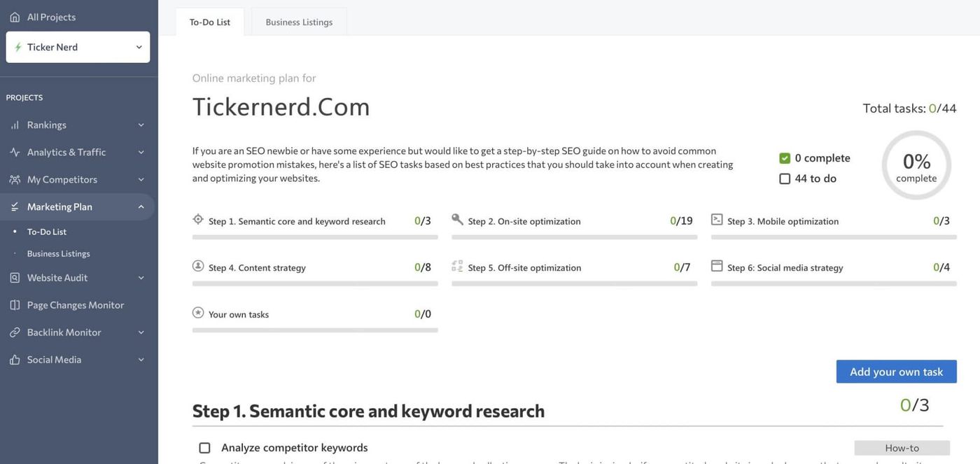Select the To-Do List tab

[x=210, y=22]
